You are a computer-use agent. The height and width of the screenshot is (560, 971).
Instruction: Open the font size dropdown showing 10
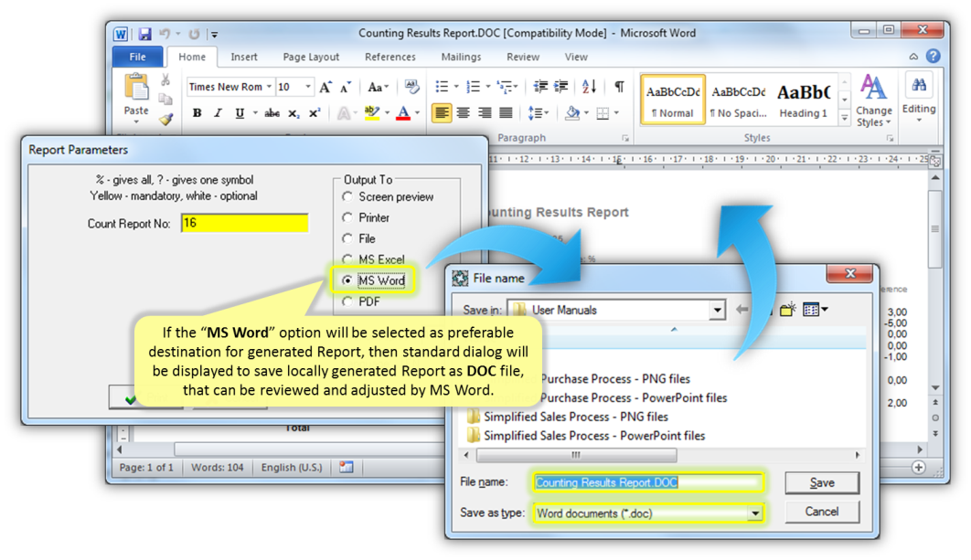[308, 88]
